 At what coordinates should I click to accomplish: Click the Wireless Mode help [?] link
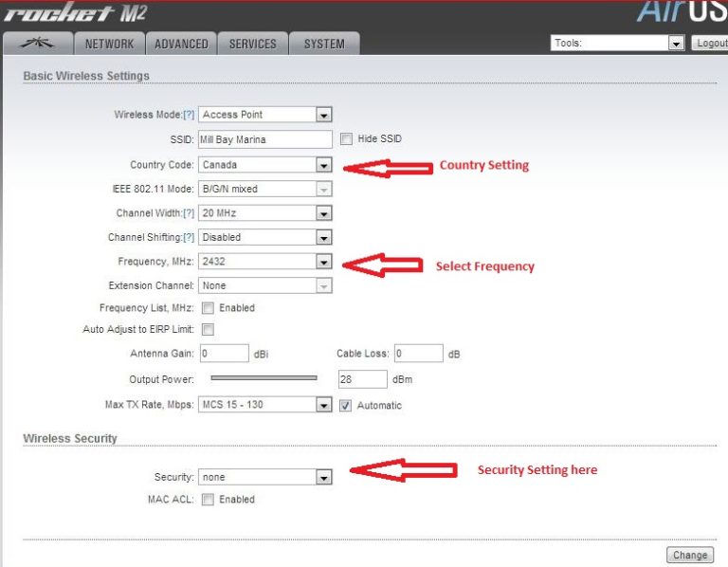[189, 115]
